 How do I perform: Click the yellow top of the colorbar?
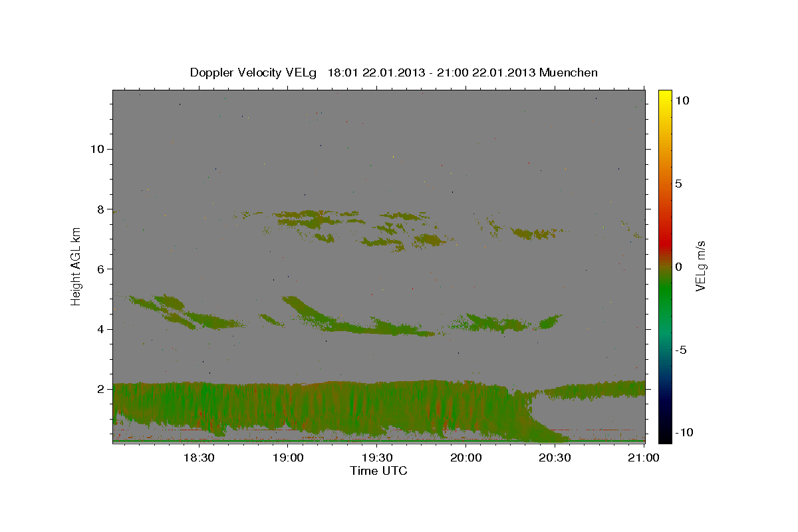pyautogui.click(x=664, y=96)
